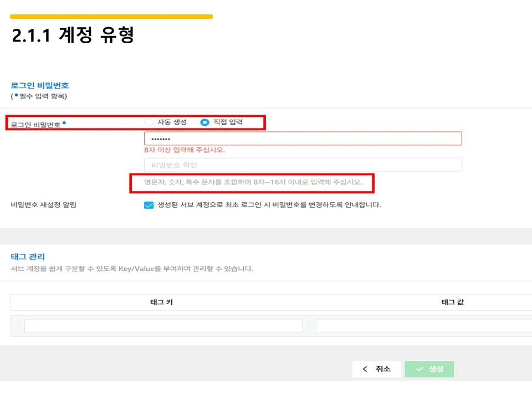This screenshot has height=399, width=532.
Task: Uncheck the 비밀번호 재설정 알림 checkbox
Action: click(149, 205)
